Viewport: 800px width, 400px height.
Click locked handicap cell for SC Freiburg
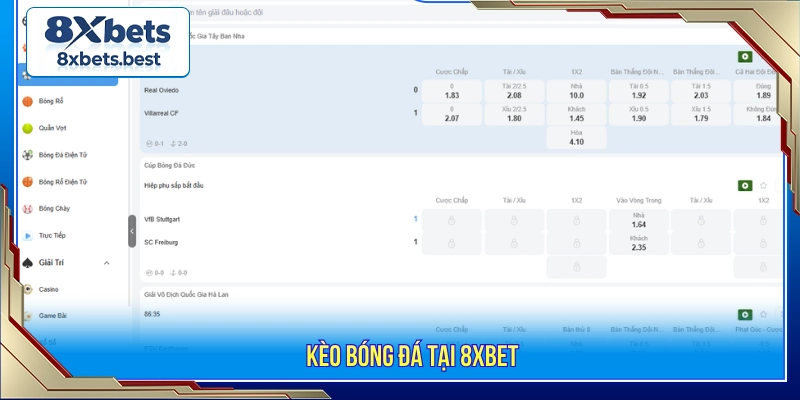452,243
